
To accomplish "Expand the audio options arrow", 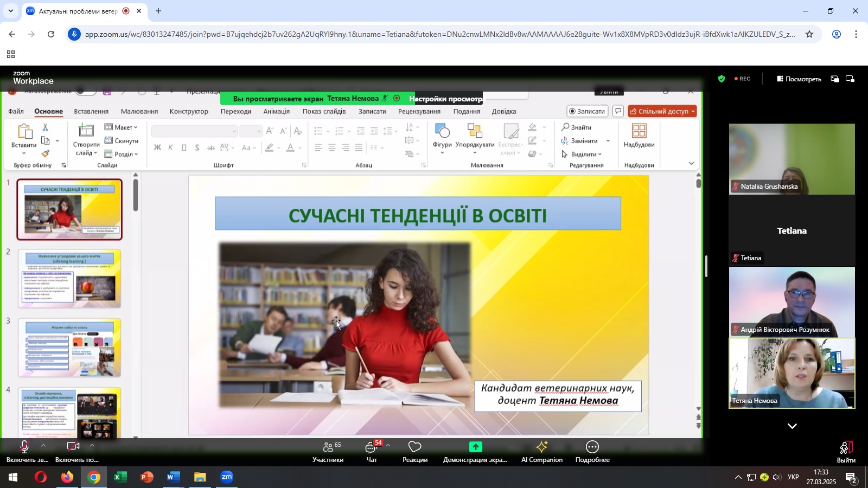I will (x=43, y=445).
